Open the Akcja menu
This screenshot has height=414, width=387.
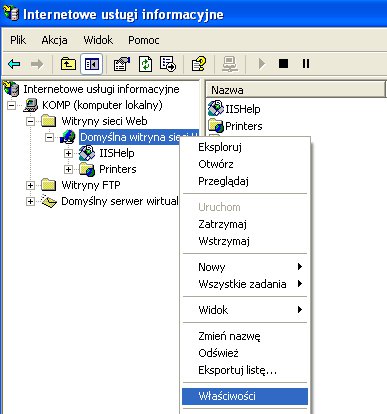54,40
